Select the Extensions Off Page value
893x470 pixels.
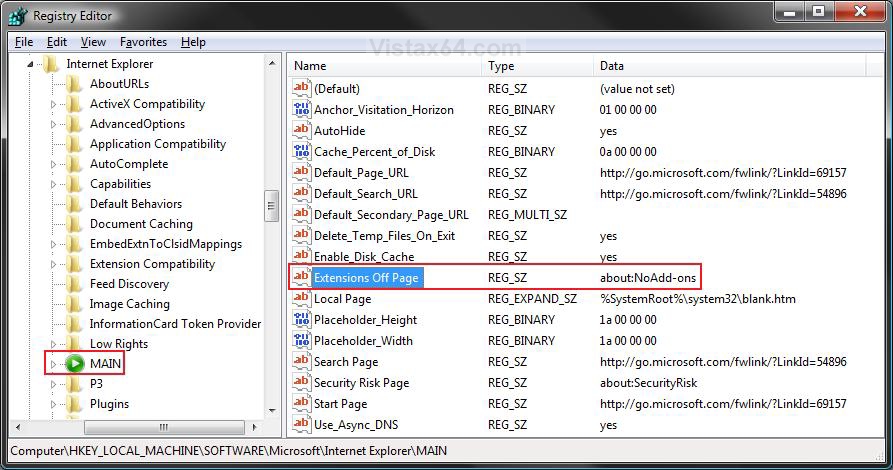(x=366, y=278)
